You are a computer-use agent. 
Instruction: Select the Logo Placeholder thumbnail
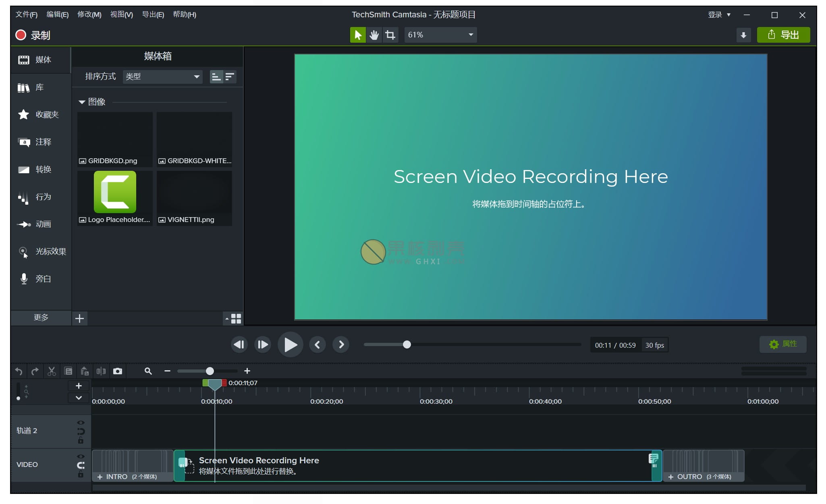(x=115, y=198)
